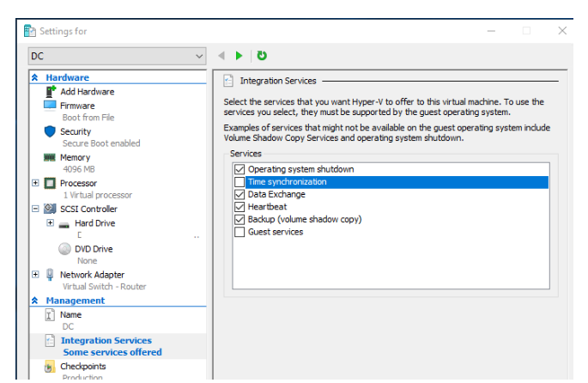
Task: Click the grayed back navigation arrow
Action: [x=221, y=56]
